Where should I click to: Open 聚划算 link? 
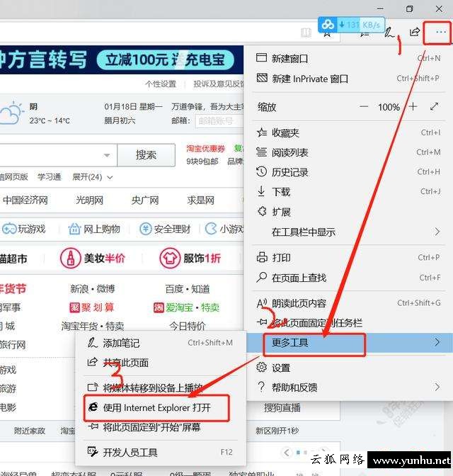tap(91, 307)
